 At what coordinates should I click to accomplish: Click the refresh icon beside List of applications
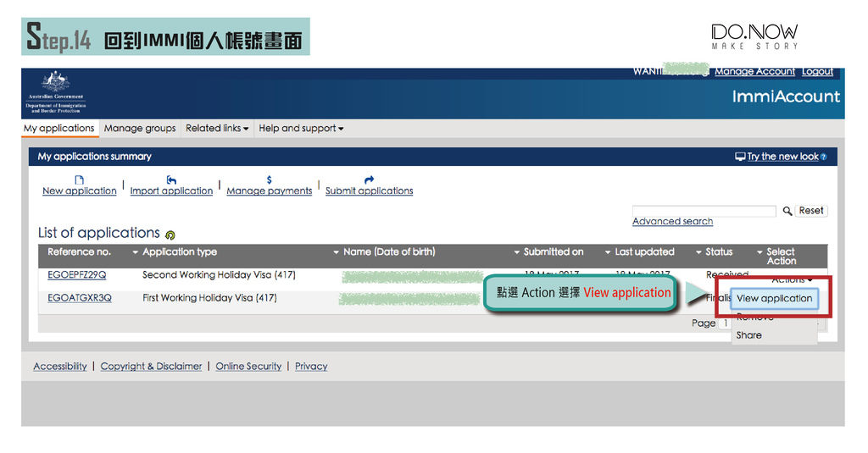(170, 235)
